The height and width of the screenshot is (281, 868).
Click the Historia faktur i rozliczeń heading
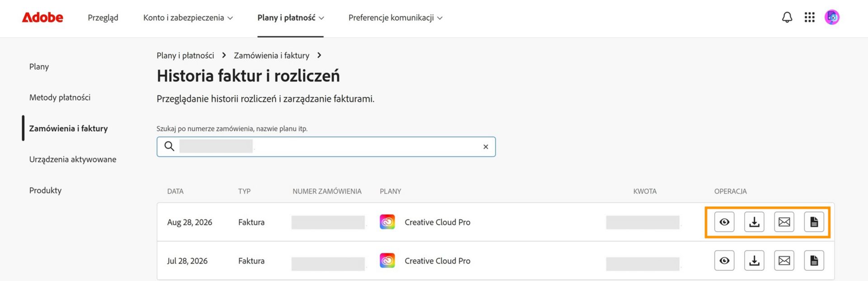point(248,76)
